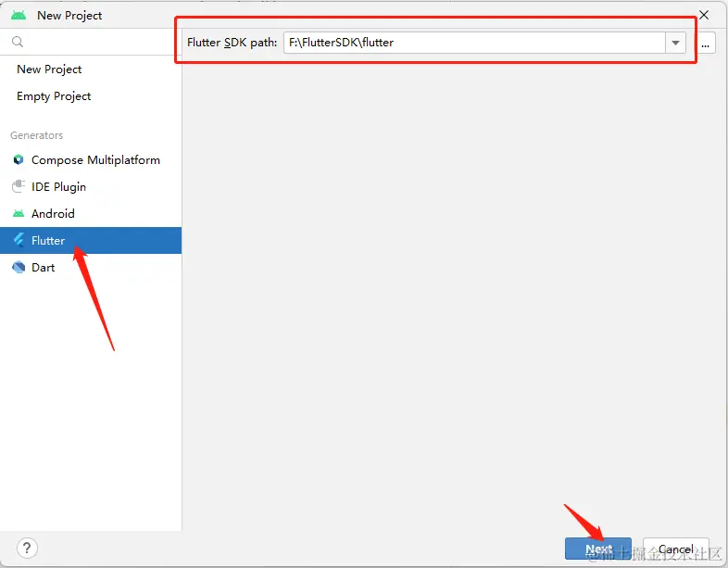Select New Project in the sidebar
The image size is (728, 568).
(49, 69)
